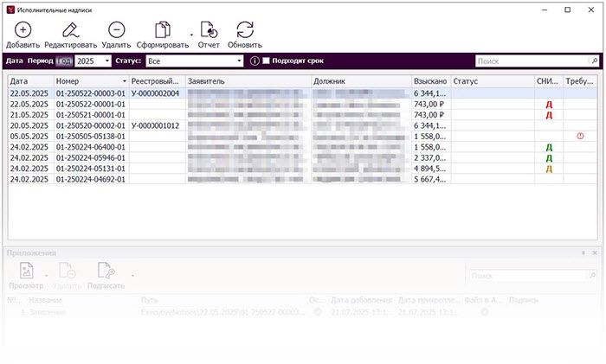This screenshot has width=606, height=364.
Task: Click the Сформировать documents icon
Action: pyautogui.click(x=162, y=31)
